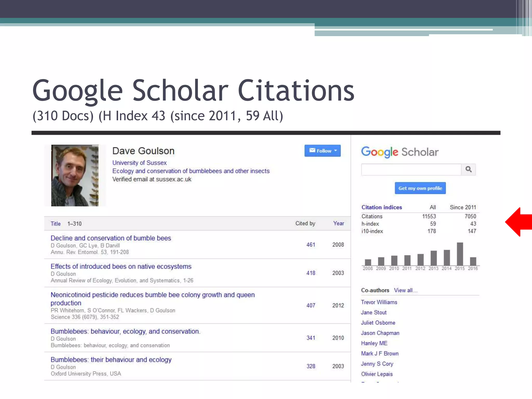The width and height of the screenshot is (532, 399).
Task: Open the Citation indices link
Action: coord(382,207)
